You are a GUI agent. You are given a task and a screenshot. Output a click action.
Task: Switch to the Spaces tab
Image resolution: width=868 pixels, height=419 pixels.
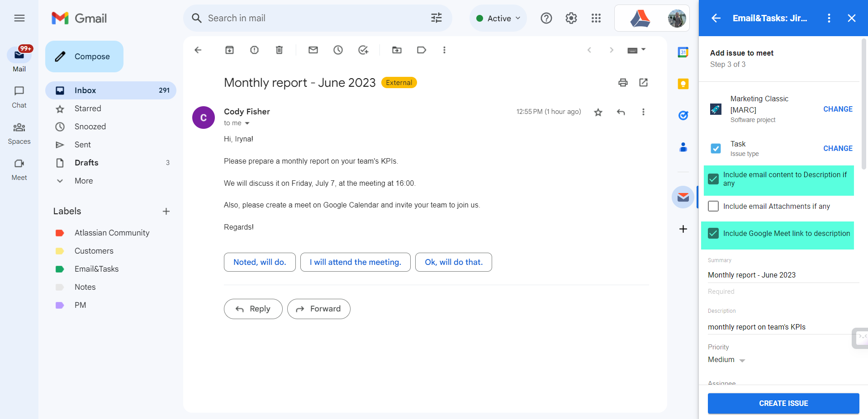click(x=19, y=133)
